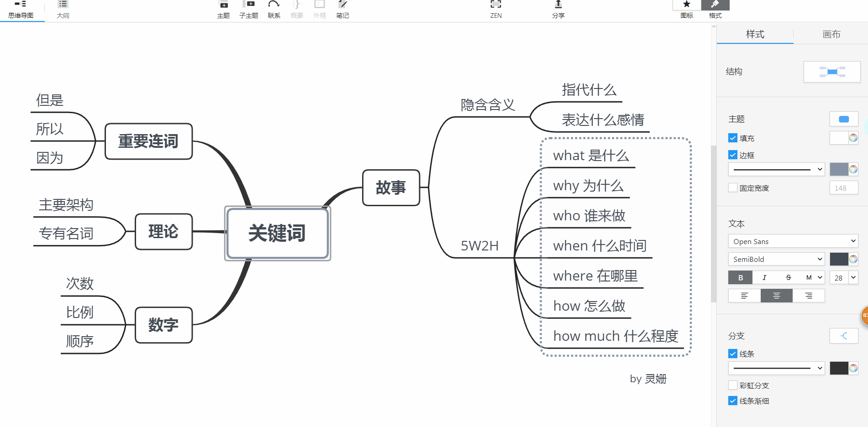Add a 子主题 subtopic
The width and height of the screenshot is (868, 427).
(x=249, y=10)
